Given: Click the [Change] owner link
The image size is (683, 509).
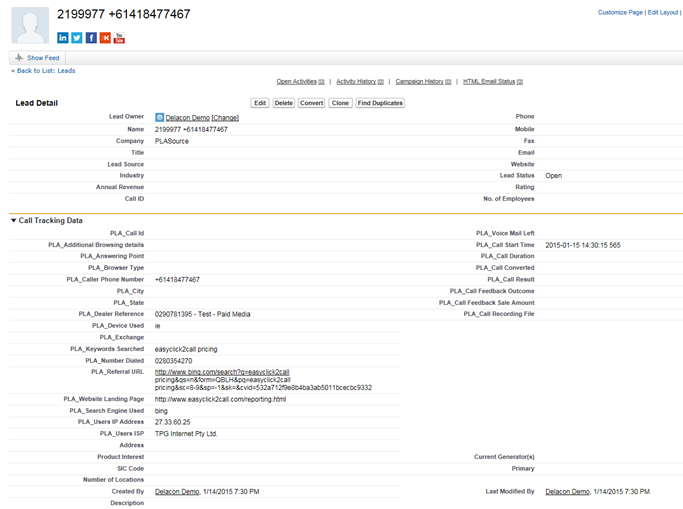Looking at the screenshot, I should [225, 118].
